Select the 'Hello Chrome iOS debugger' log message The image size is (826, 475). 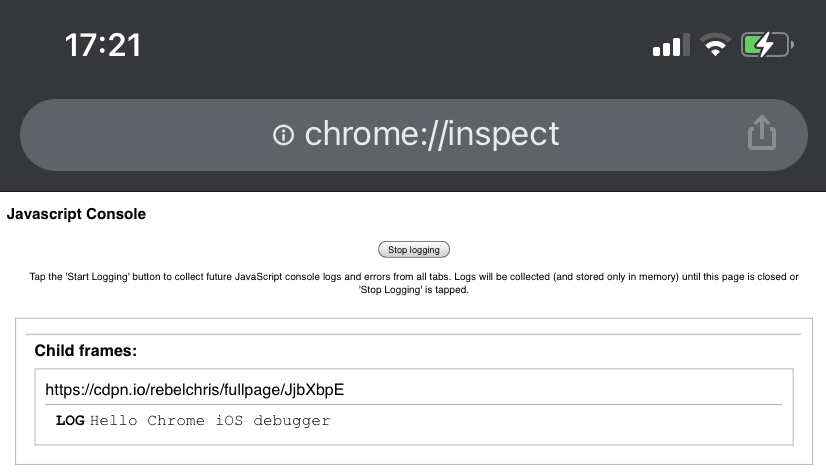click(x=210, y=421)
